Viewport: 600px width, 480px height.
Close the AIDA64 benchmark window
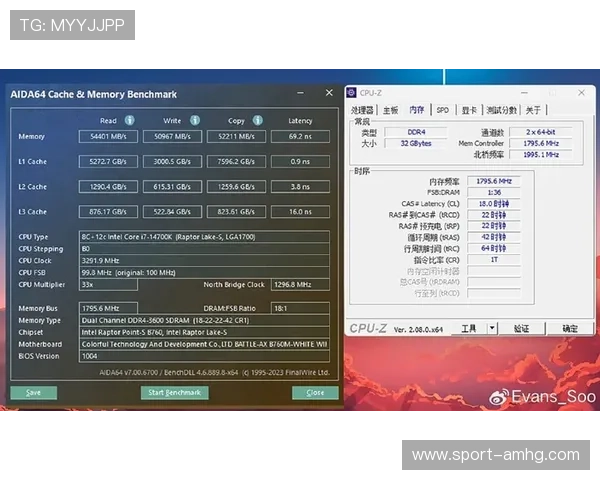[x=329, y=93]
